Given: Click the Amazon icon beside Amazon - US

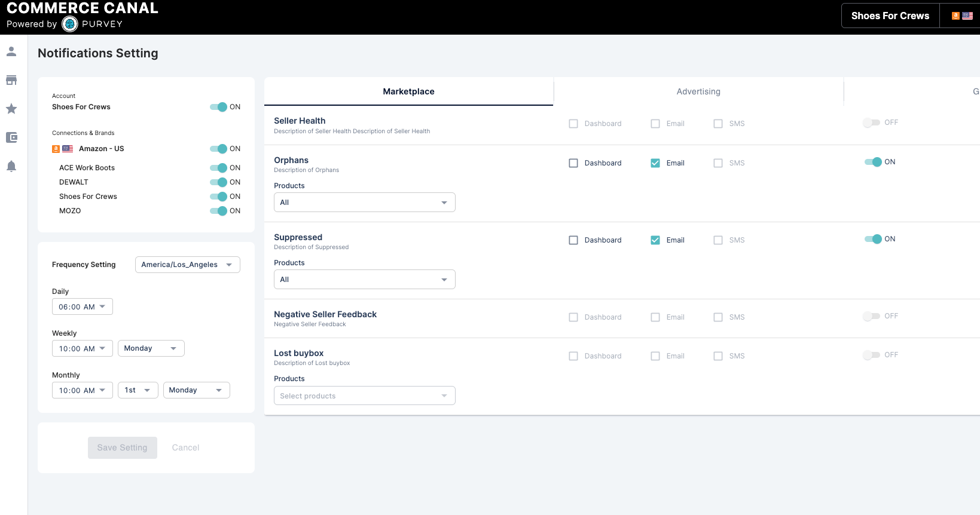Looking at the screenshot, I should click(x=56, y=149).
